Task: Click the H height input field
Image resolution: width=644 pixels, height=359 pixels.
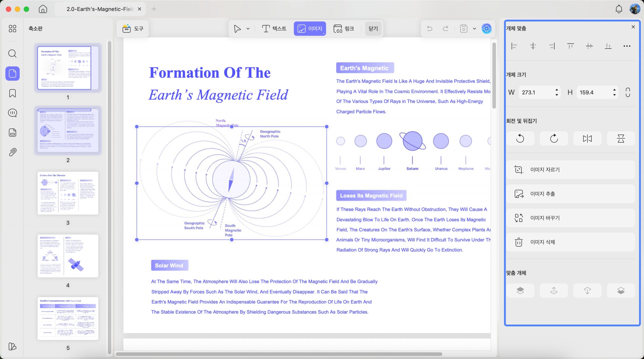Action: pyautogui.click(x=597, y=92)
